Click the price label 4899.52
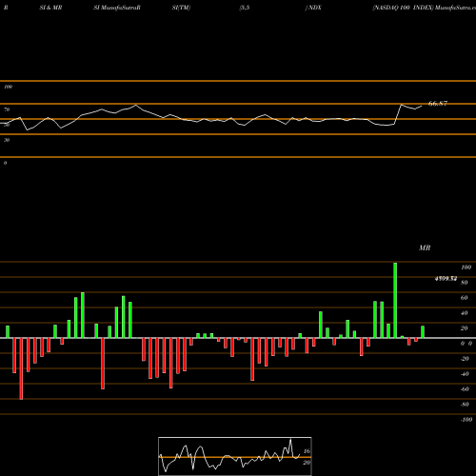The width and height of the screenshot is (476, 476). [446, 279]
